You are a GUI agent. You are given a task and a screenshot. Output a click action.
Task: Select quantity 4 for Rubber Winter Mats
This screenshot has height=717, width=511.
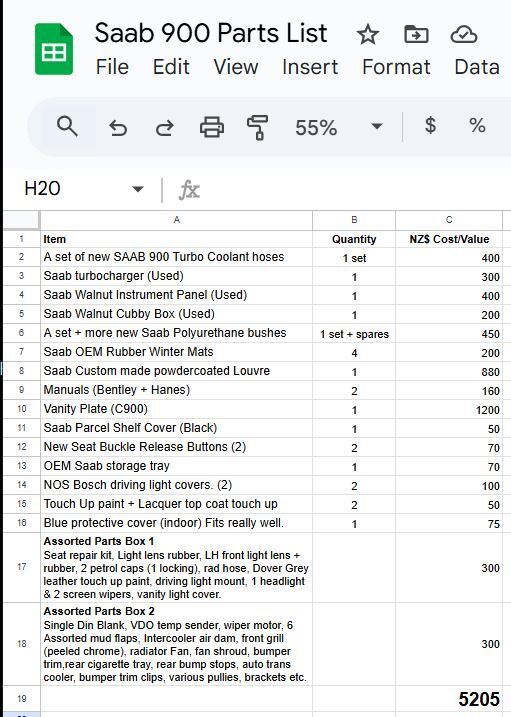354,352
